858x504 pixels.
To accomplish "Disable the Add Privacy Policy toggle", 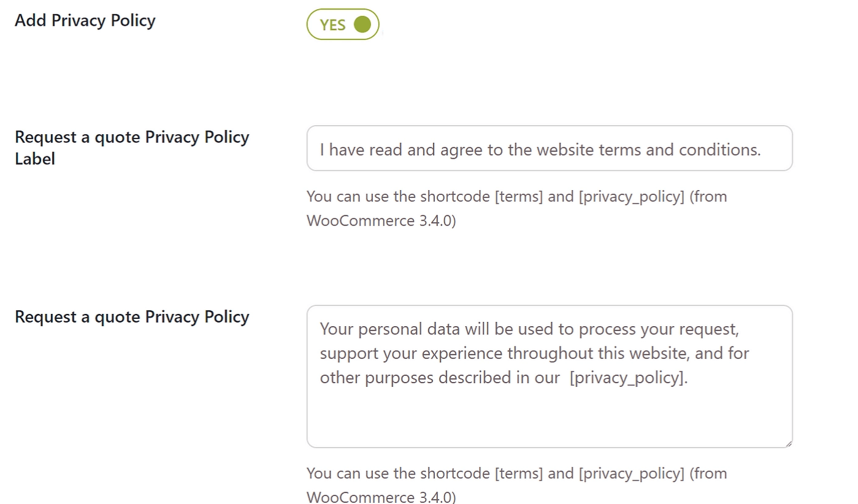I will 343,25.
